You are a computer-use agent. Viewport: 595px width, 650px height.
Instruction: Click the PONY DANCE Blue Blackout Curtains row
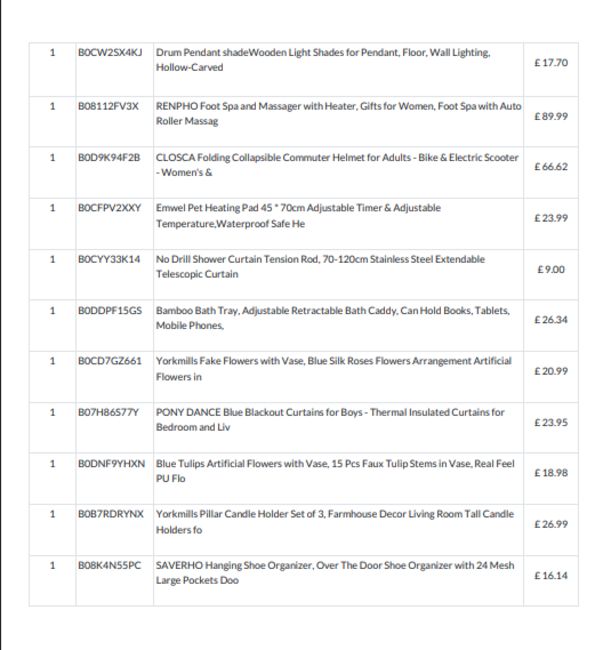[x=304, y=427]
